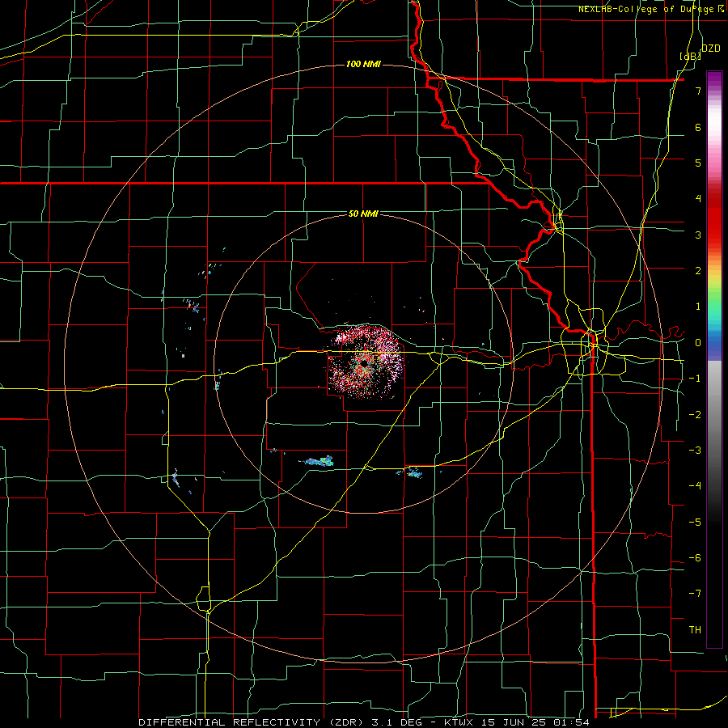Click the 0 value on color scale
The image size is (728, 728).
tap(698, 342)
